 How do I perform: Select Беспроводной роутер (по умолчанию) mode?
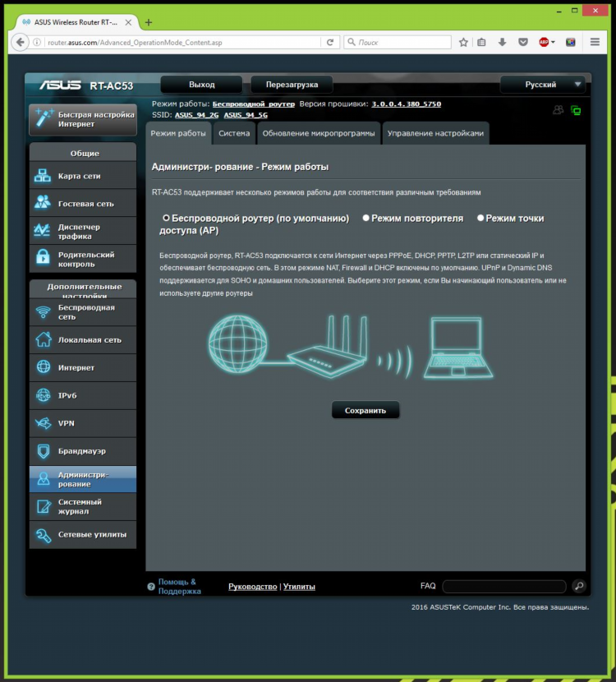pos(166,218)
